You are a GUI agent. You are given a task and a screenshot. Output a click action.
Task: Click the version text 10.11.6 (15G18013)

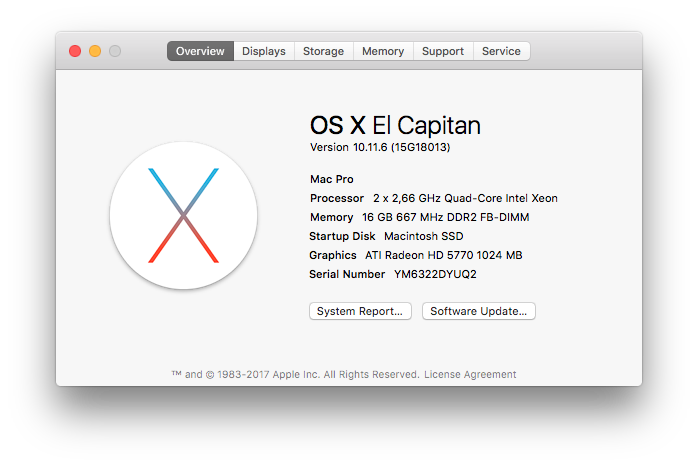click(x=402, y=147)
